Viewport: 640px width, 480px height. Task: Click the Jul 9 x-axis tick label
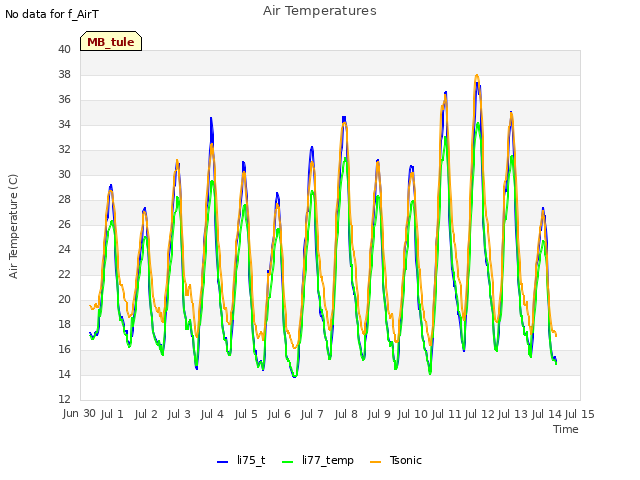pyautogui.click(x=379, y=414)
